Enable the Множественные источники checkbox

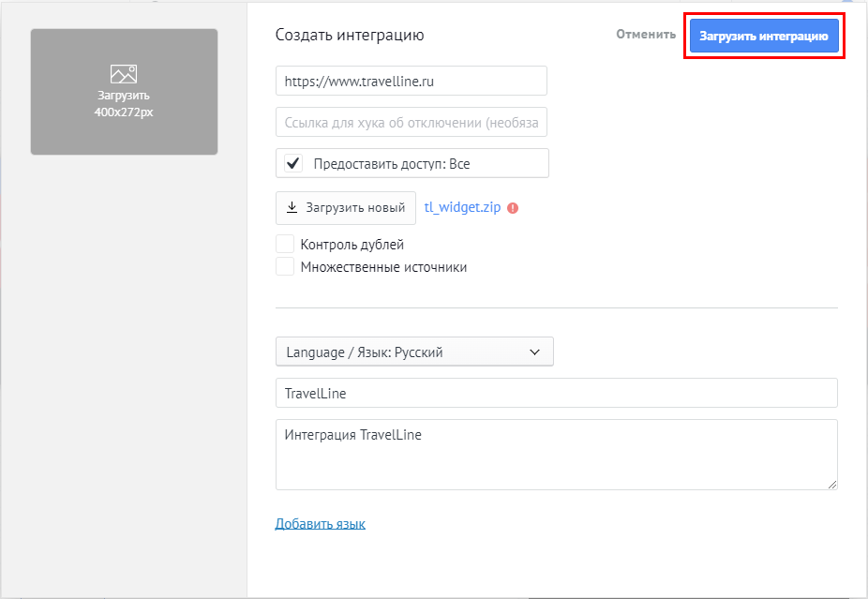pyautogui.click(x=285, y=266)
